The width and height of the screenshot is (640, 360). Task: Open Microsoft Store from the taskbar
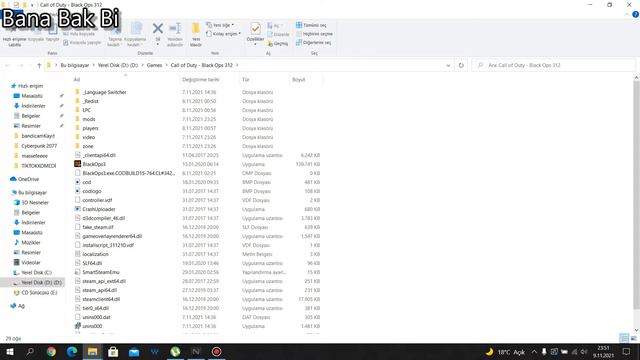tap(113, 351)
